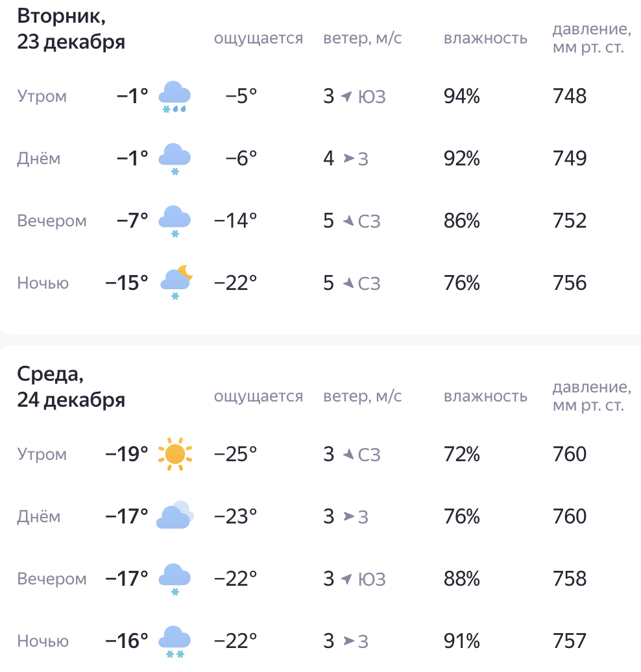Click Tuesday night moon cloud icon
Viewport: 641px width, 672px height.
(176, 283)
